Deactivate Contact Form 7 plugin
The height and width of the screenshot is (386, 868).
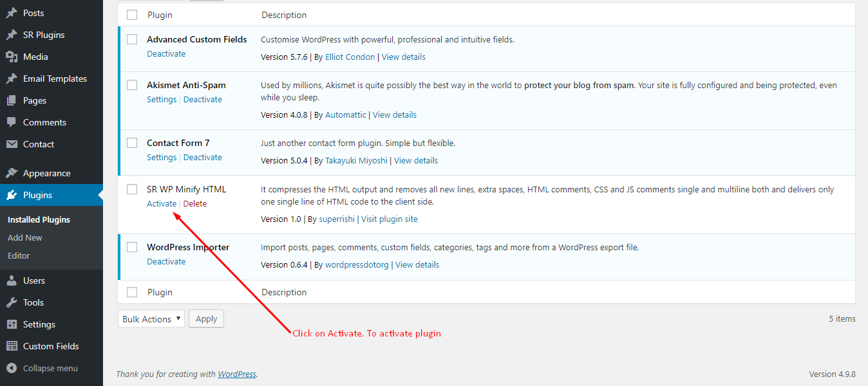pyautogui.click(x=203, y=157)
